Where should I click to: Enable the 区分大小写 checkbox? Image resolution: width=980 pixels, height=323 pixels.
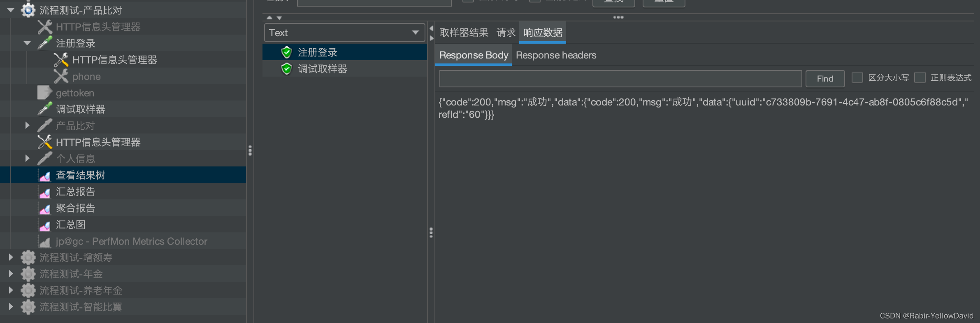pyautogui.click(x=857, y=77)
